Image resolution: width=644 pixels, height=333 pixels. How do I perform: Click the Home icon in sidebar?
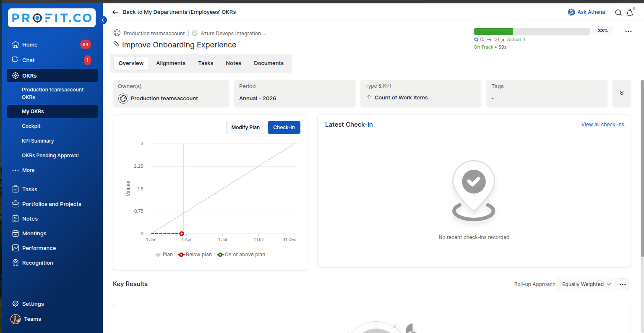(x=16, y=44)
